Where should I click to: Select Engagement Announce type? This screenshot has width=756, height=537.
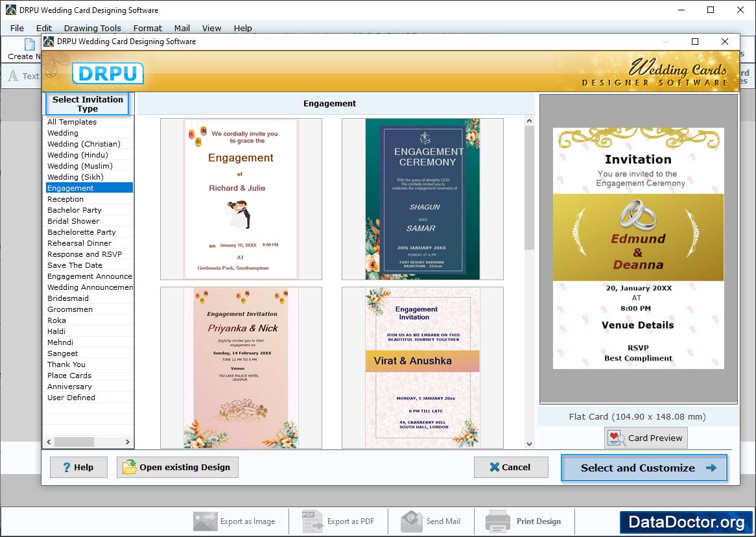(x=89, y=276)
